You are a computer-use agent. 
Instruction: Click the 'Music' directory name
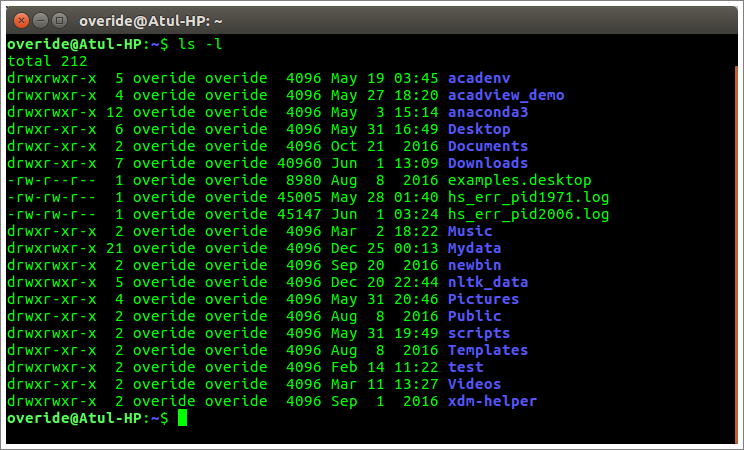point(470,231)
